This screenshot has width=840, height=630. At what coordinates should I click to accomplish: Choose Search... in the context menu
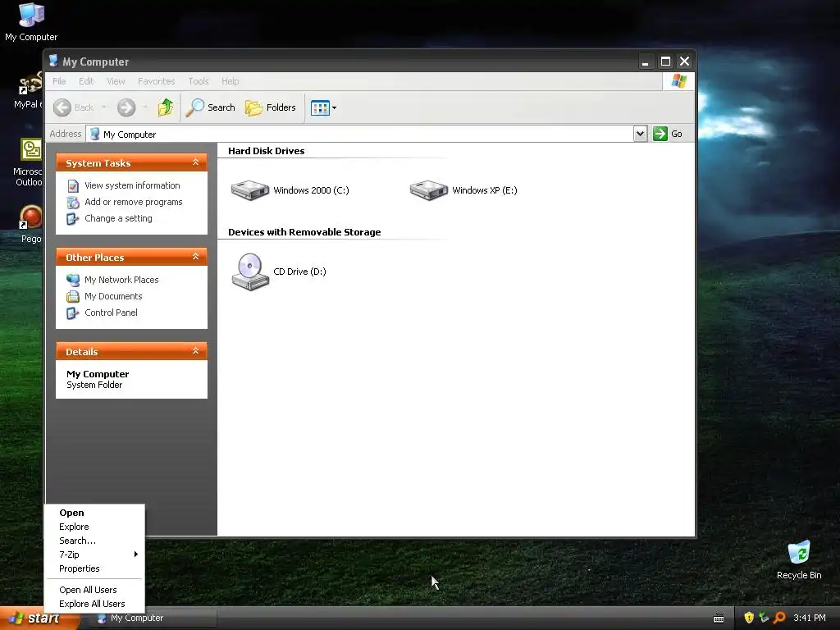coord(94,541)
